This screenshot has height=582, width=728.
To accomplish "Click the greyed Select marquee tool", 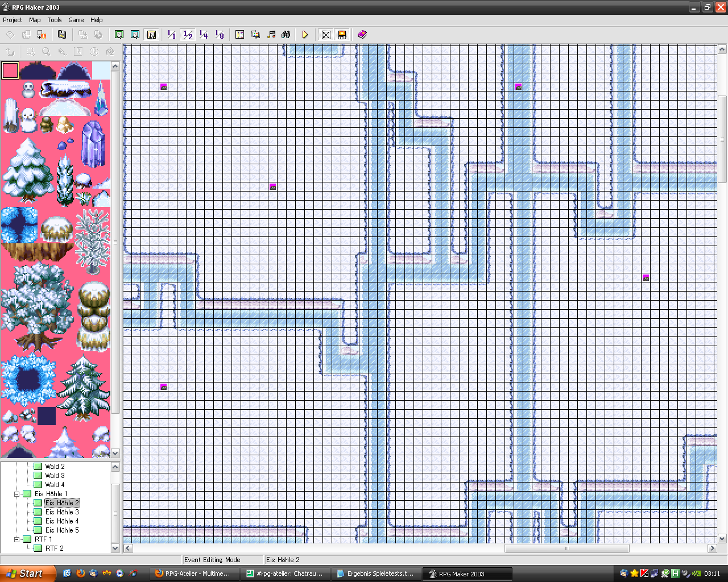I will (x=30, y=52).
